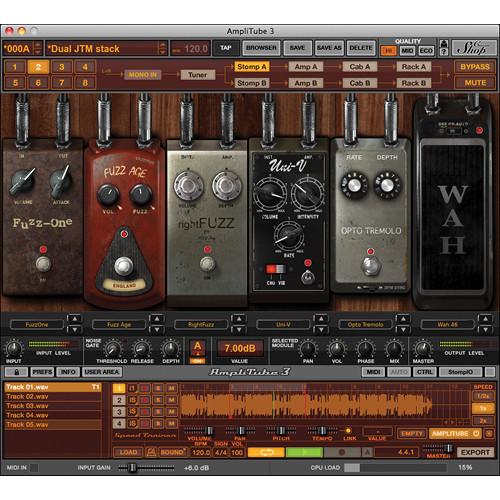Click the lock icon beside PREFS

(x=16, y=372)
